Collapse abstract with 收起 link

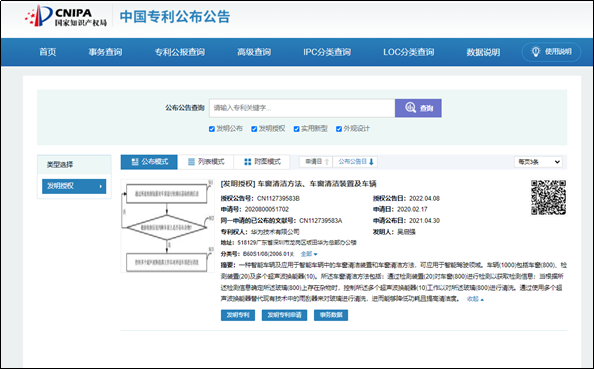(475, 299)
